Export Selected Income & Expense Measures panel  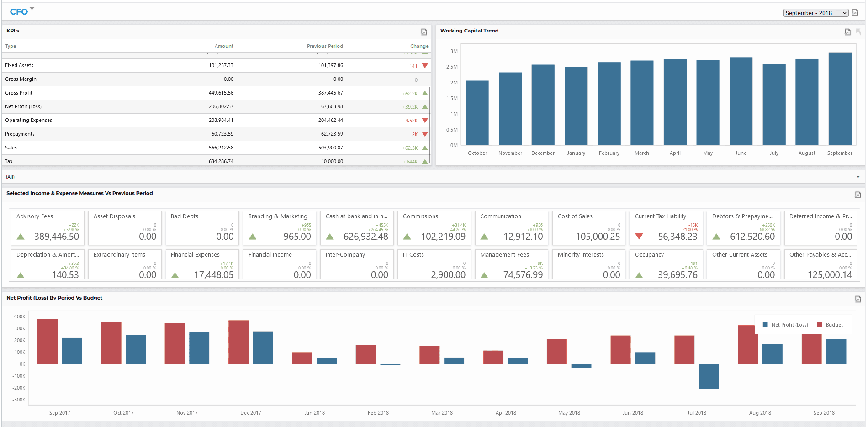(x=858, y=195)
